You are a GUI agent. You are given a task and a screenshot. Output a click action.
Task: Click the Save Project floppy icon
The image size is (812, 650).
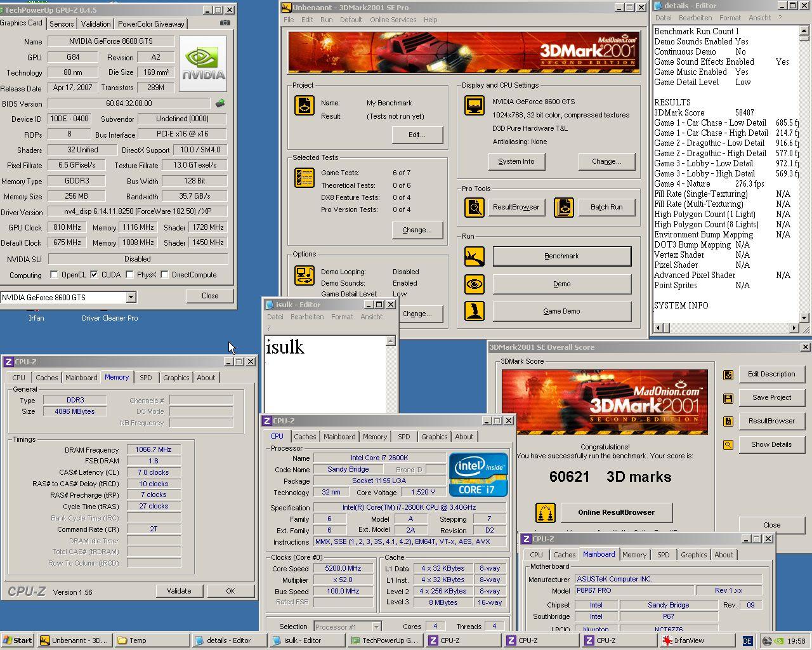[x=728, y=398]
